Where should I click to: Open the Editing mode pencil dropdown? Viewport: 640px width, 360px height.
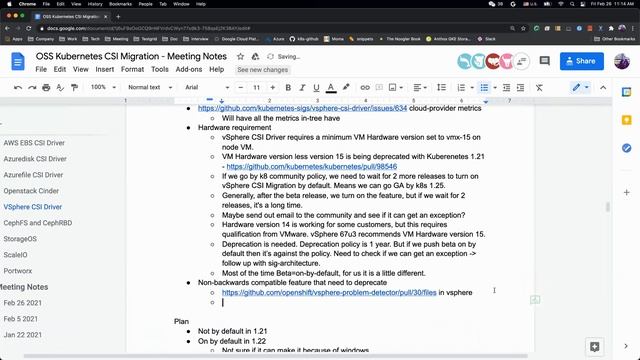(580, 87)
